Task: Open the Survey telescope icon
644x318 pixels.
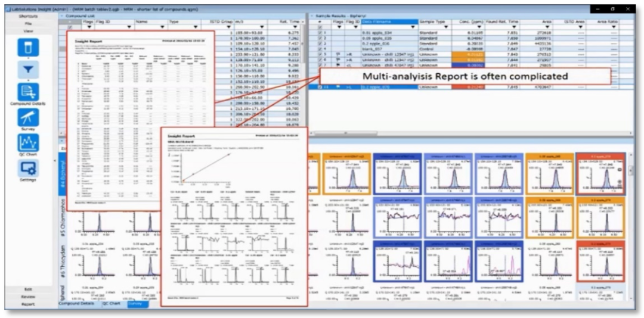Action: tap(28, 117)
